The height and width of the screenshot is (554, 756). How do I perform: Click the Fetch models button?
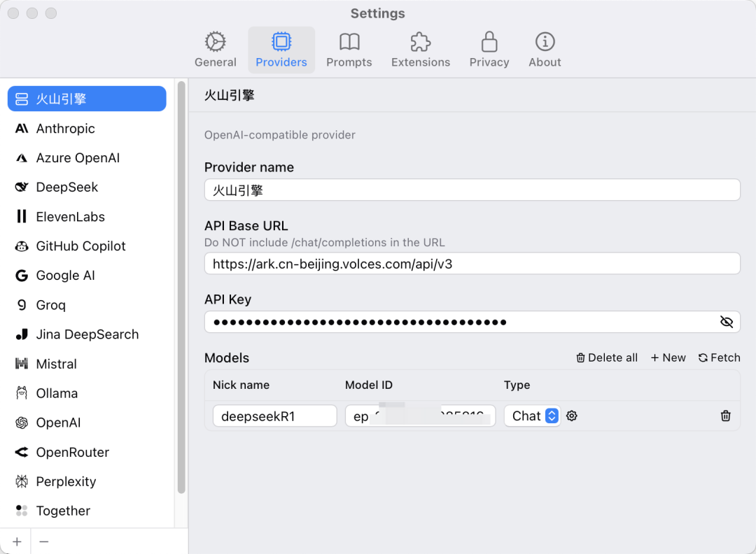coord(719,357)
